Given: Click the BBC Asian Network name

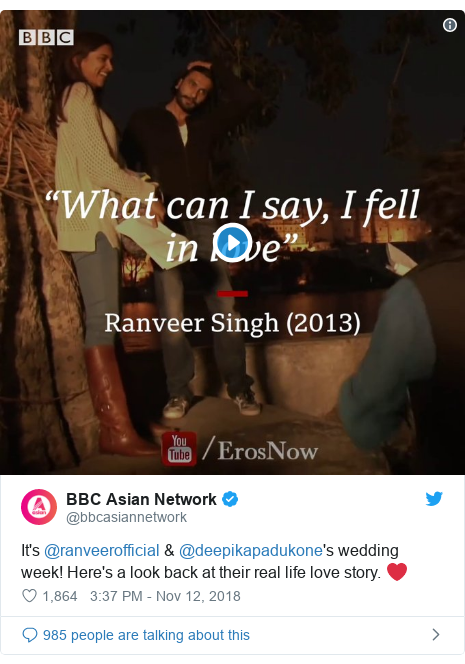Looking at the screenshot, I should click(x=141, y=499).
